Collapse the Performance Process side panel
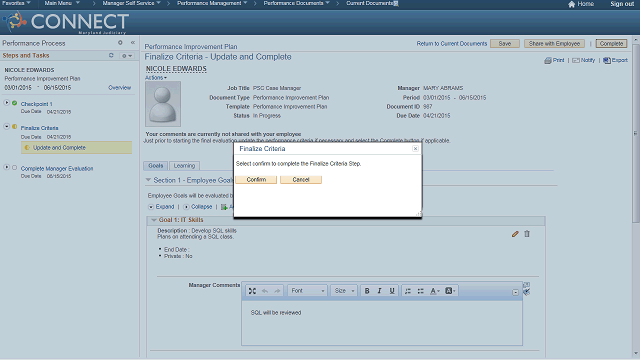The width and height of the screenshot is (640, 360). click(x=133, y=42)
